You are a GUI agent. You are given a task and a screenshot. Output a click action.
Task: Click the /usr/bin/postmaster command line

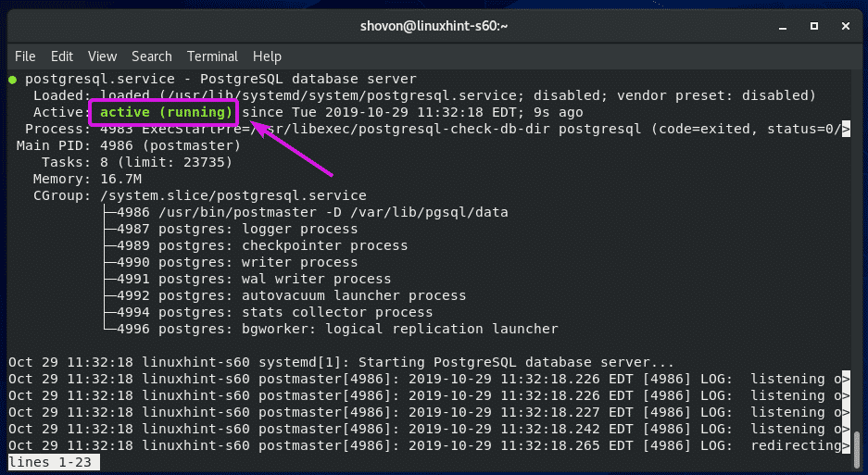tap(312, 212)
